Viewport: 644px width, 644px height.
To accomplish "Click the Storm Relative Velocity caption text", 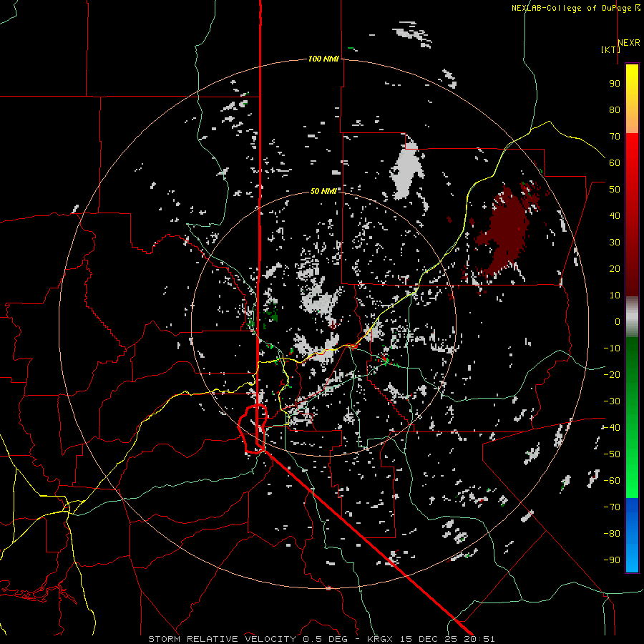I will [x=321, y=639].
